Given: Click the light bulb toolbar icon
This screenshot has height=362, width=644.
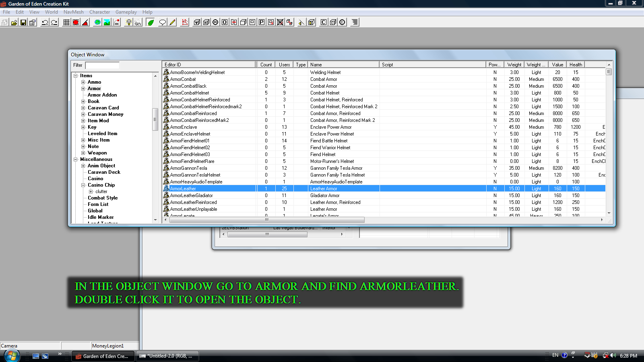Looking at the screenshot, I should coord(128,23).
